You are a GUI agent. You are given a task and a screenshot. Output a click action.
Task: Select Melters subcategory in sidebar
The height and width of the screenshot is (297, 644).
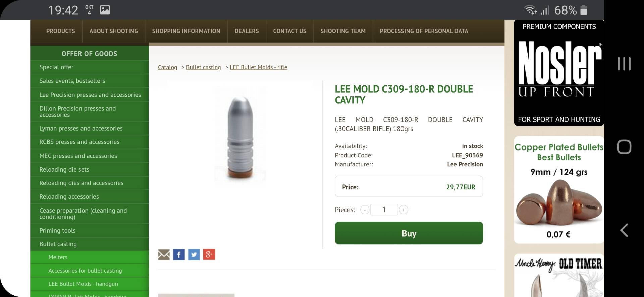coord(58,257)
